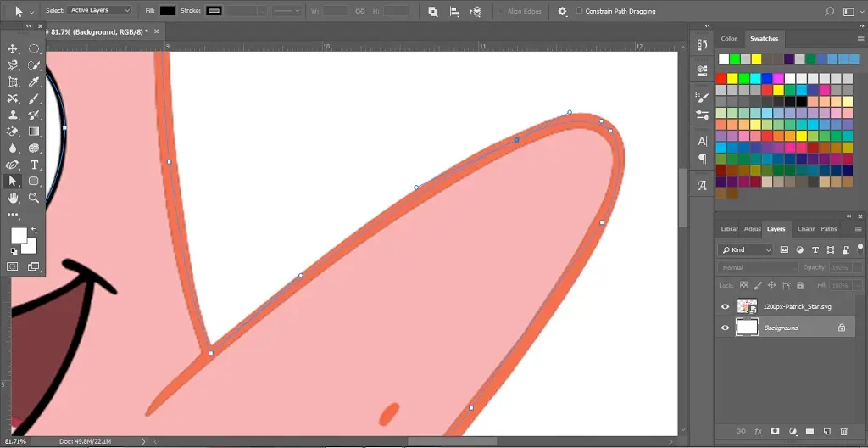Open the gear settings in options bar
The image size is (868, 448).
pos(563,11)
